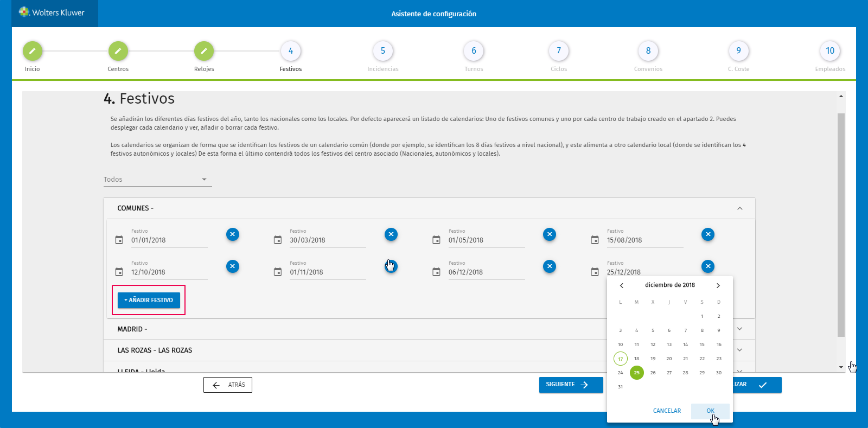868x428 pixels.
Task: Open calendar picker for 12/10/2018
Action: coord(119,272)
